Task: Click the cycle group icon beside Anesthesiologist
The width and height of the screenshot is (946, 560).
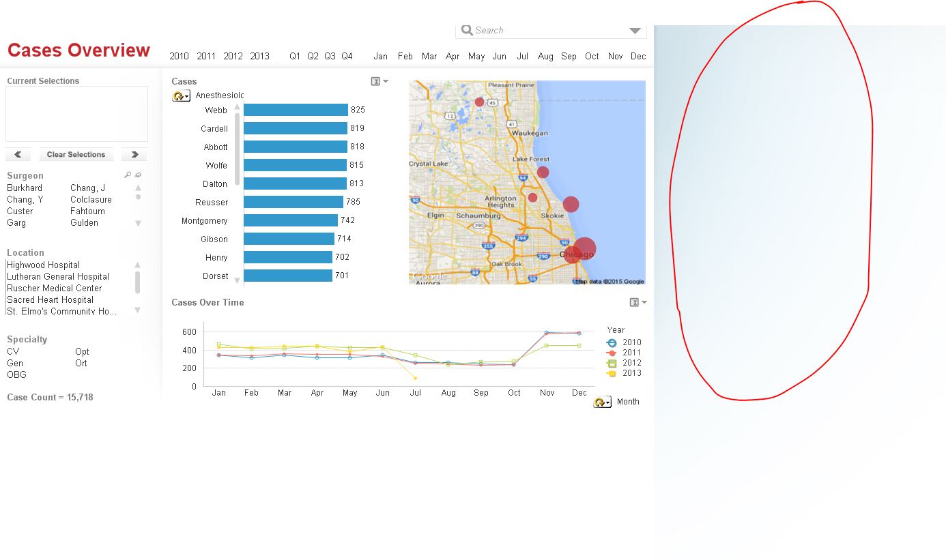Action: (x=181, y=96)
